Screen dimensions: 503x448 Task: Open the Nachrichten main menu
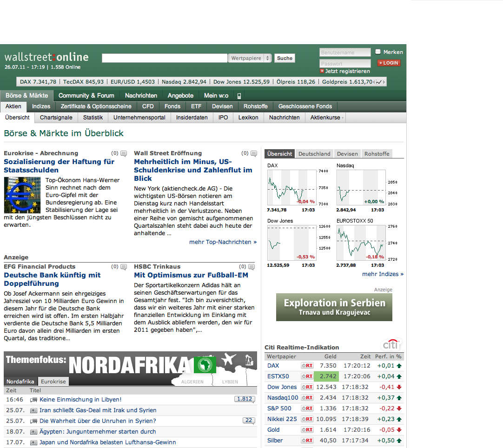[x=141, y=96]
